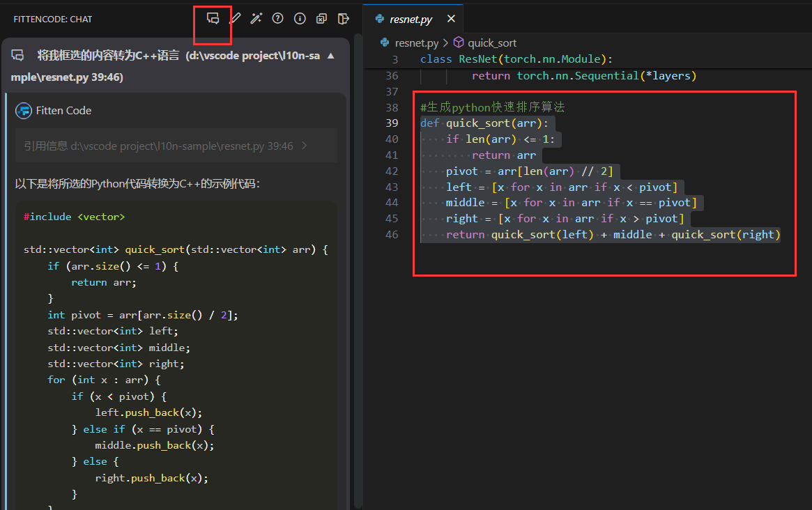
Task: Open the question mark help icon
Action: [277, 19]
